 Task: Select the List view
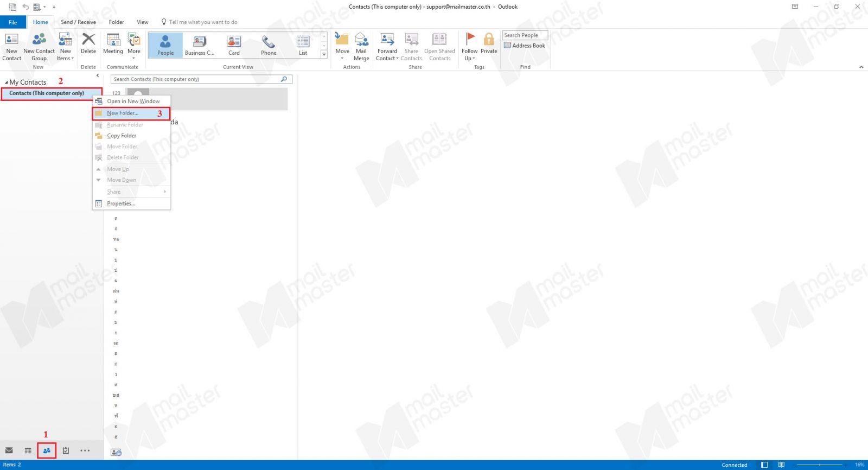[x=303, y=45]
